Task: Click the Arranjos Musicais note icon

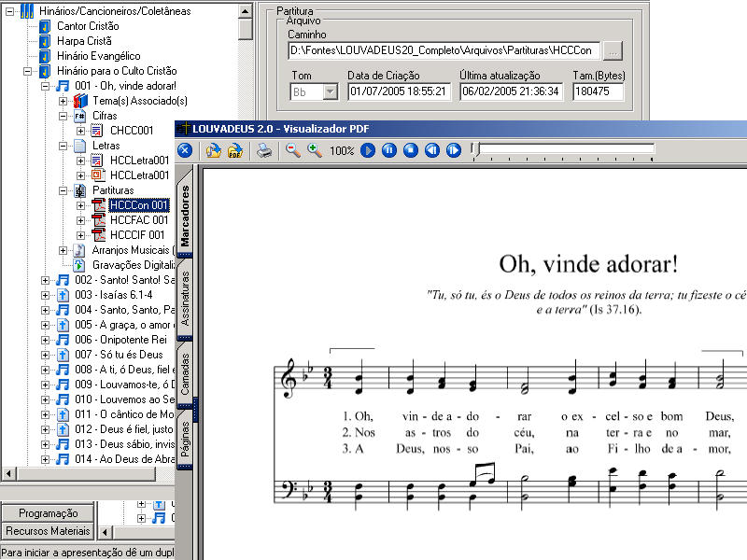Action: [79, 250]
